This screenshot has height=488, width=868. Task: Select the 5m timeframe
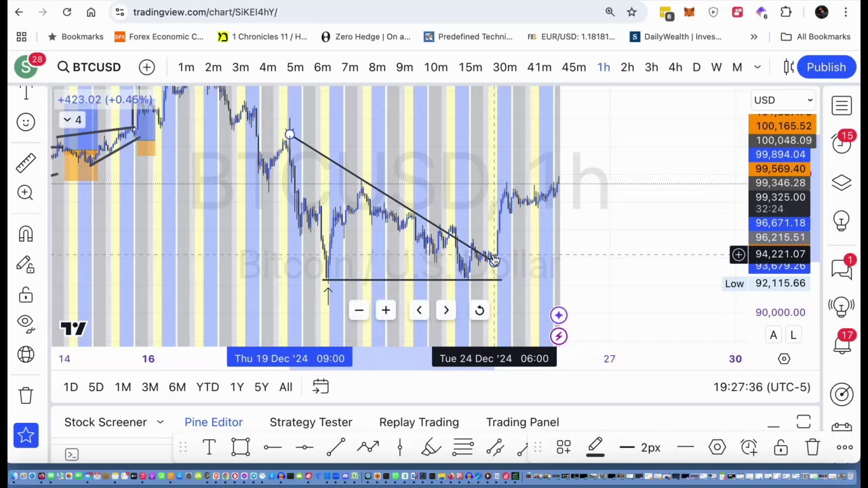pos(295,67)
